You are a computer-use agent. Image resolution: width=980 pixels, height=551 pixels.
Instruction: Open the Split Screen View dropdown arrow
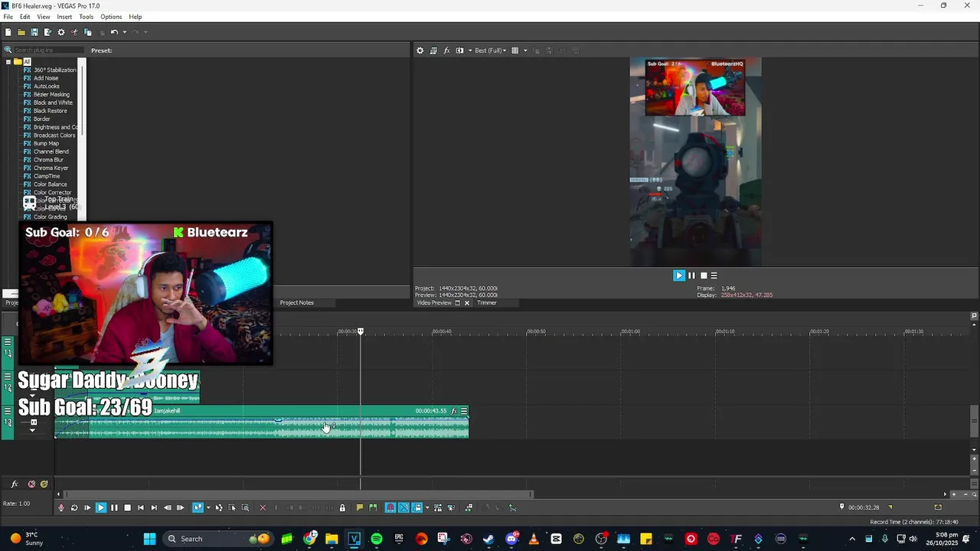click(x=469, y=51)
